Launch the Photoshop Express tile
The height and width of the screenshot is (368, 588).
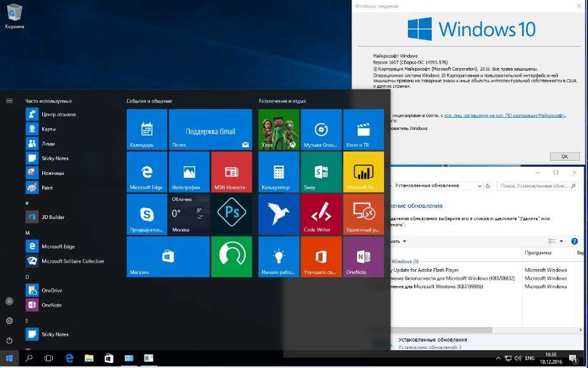point(232,215)
